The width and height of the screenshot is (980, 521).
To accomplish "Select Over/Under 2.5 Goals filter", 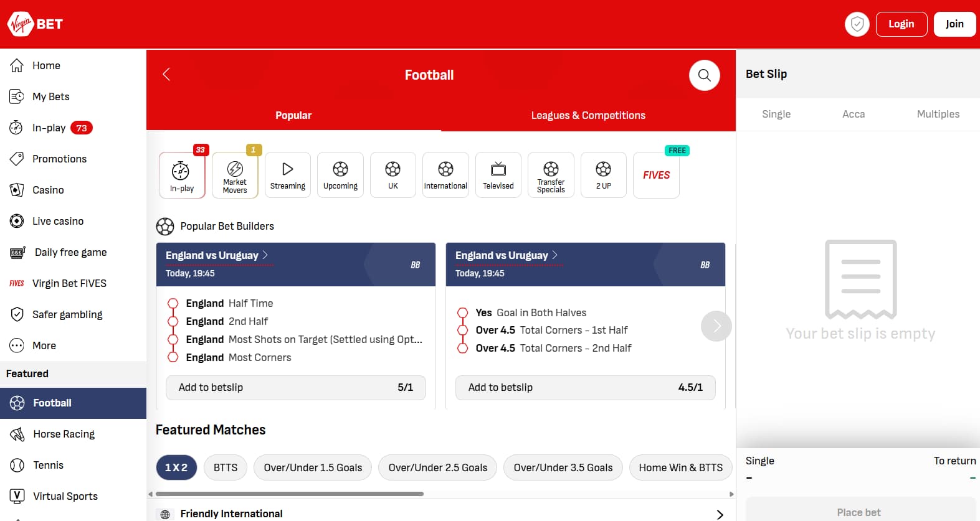I will point(438,467).
